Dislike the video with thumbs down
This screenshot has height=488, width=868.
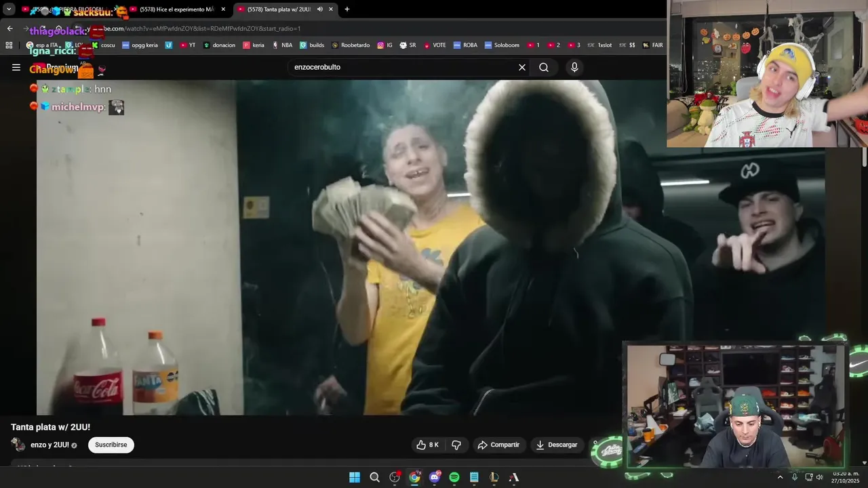coord(456,445)
